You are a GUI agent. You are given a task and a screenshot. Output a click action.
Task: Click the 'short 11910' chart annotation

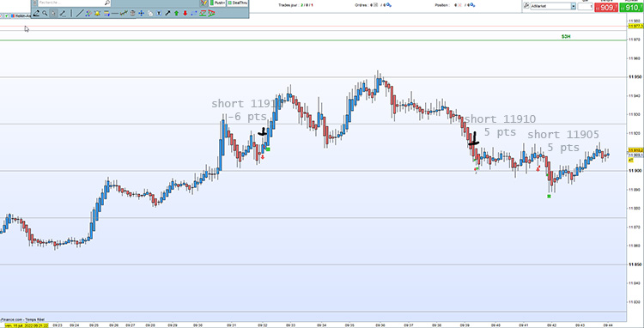tap(500, 119)
